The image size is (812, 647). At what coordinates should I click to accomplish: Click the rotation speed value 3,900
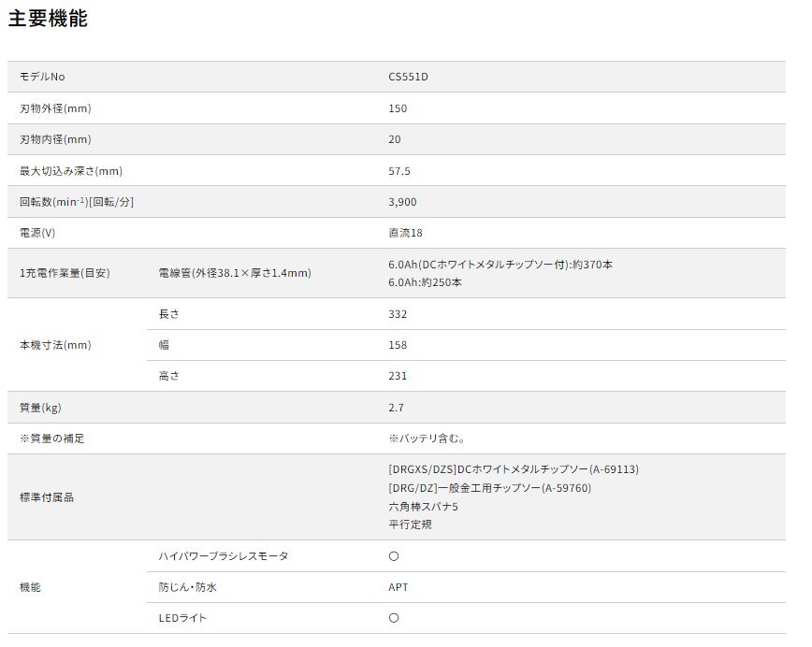pyautogui.click(x=402, y=202)
